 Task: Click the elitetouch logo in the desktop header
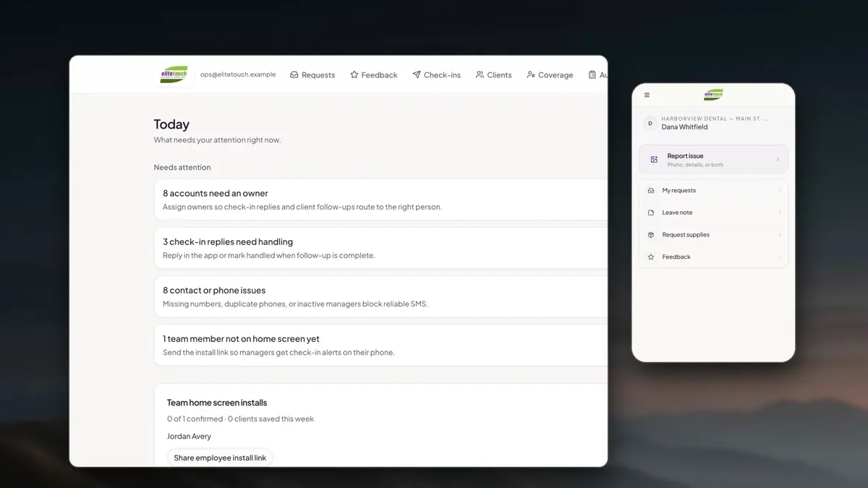pos(174,74)
